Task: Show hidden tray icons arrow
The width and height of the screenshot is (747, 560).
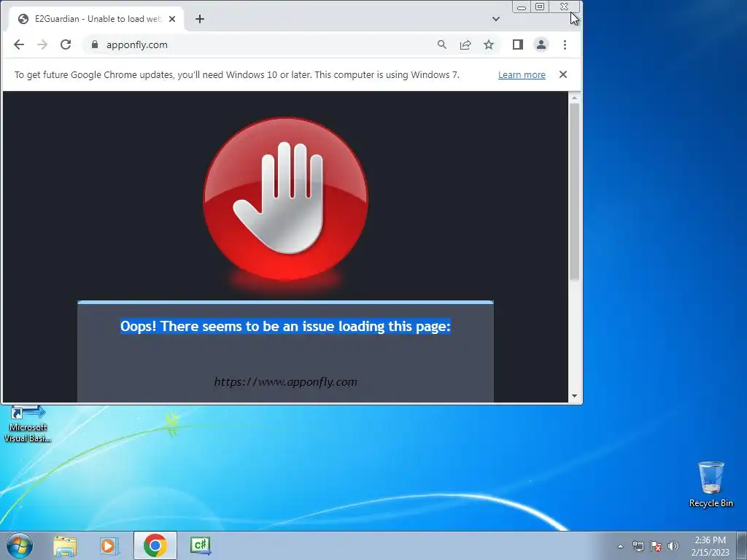Action: (620, 546)
